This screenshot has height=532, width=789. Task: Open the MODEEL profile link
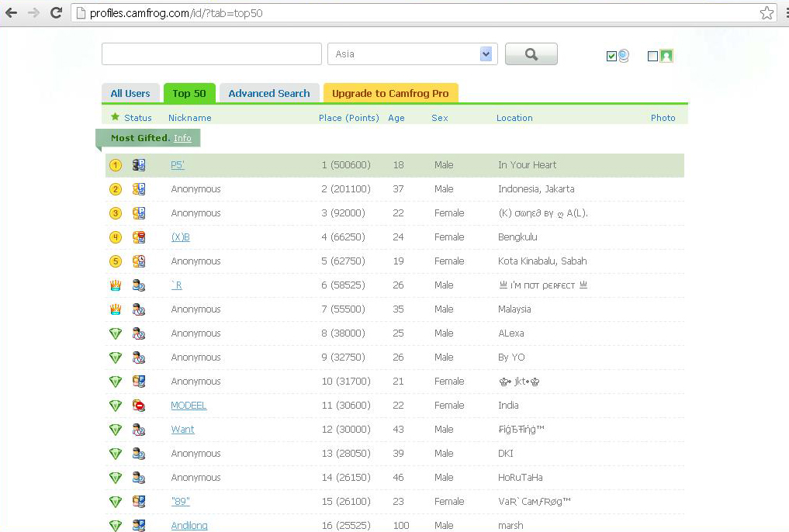pos(189,406)
